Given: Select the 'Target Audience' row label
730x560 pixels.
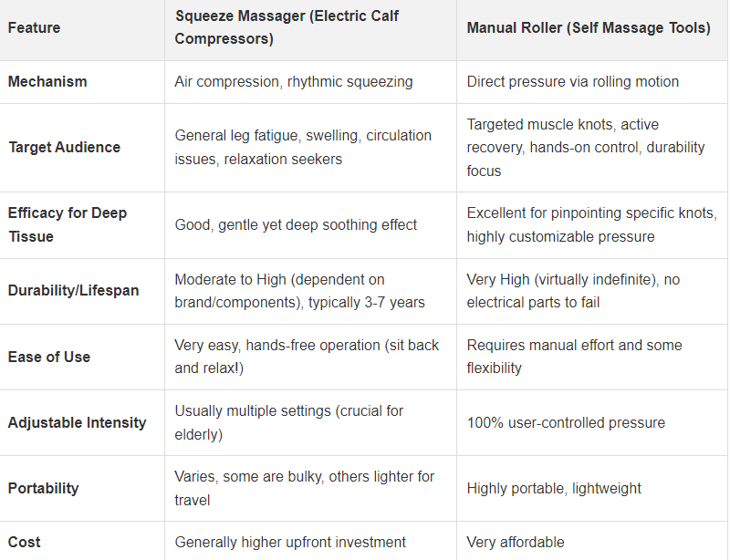Looking at the screenshot, I should click(64, 147).
